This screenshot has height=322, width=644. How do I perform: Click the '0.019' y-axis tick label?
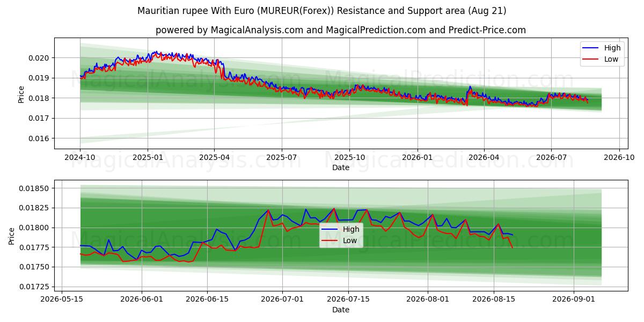[40, 78]
